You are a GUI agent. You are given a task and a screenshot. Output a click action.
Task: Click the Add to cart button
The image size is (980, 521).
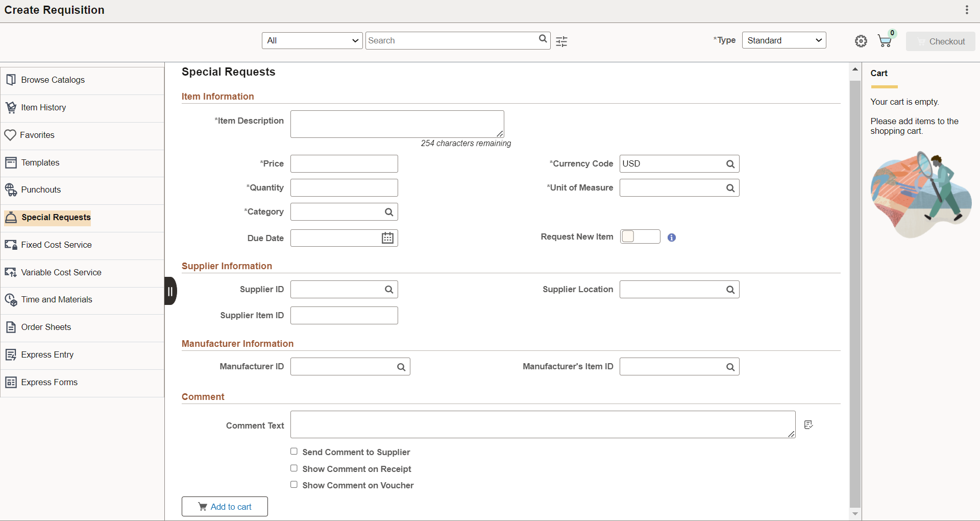pos(225,507)
